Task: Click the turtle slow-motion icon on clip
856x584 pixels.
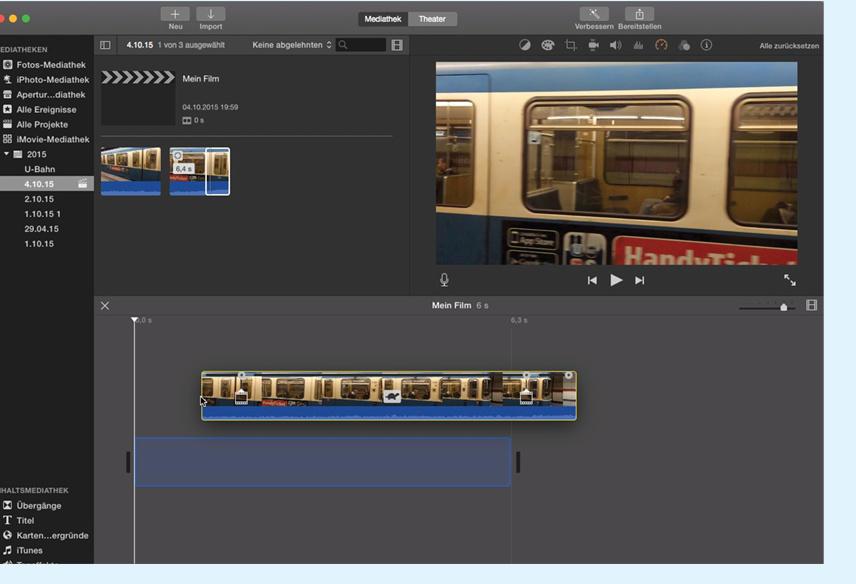Action: [392, 396]
